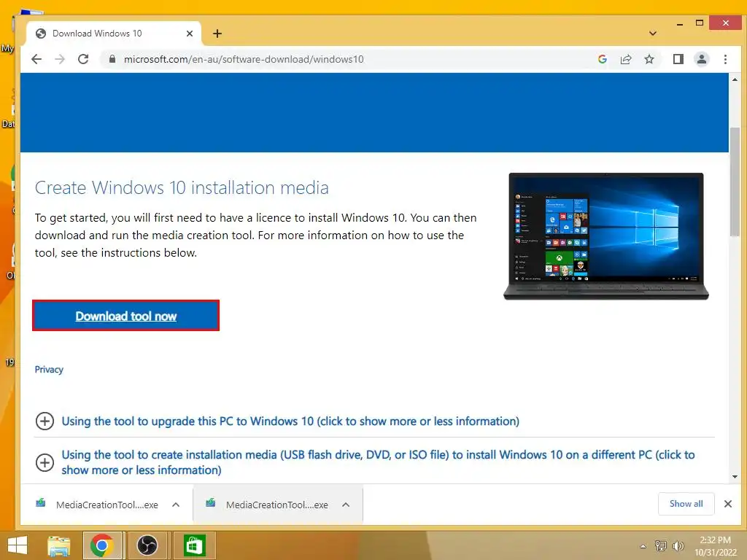Close the Download Windows 10 tab
Viewport: 747px width, 560px height.
coord(190,34)
